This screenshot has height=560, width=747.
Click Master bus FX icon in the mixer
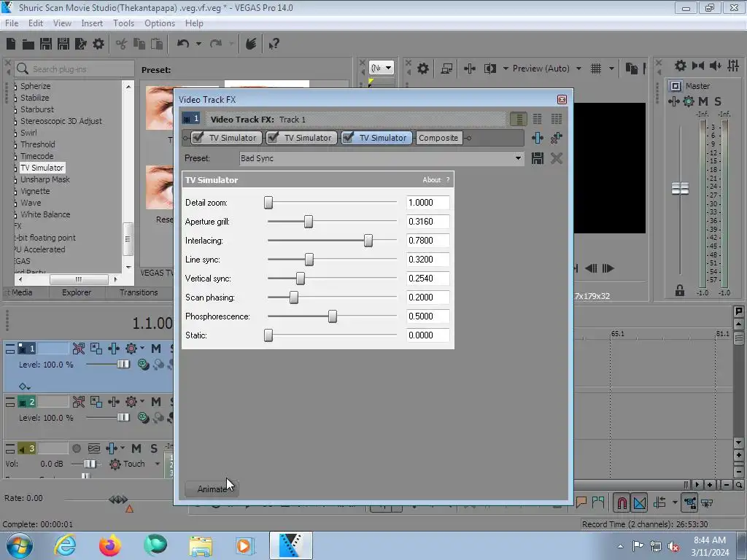(x=673, y=101)
